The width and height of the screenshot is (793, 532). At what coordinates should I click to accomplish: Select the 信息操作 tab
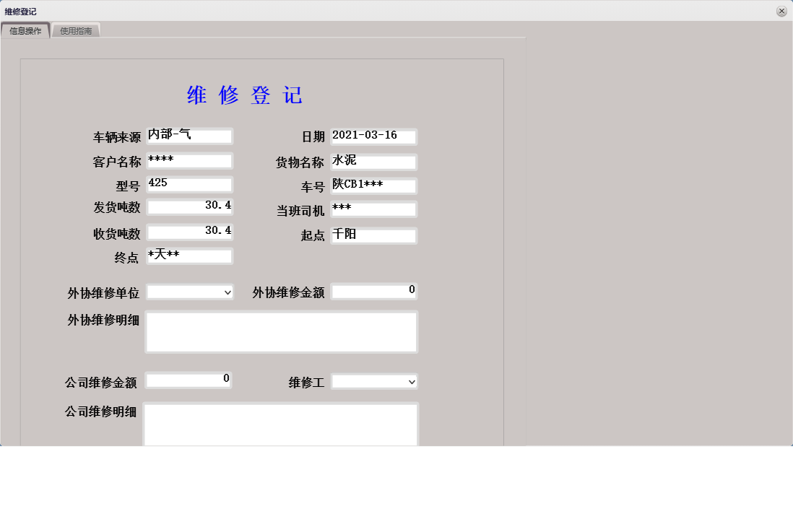coord(27,30)
